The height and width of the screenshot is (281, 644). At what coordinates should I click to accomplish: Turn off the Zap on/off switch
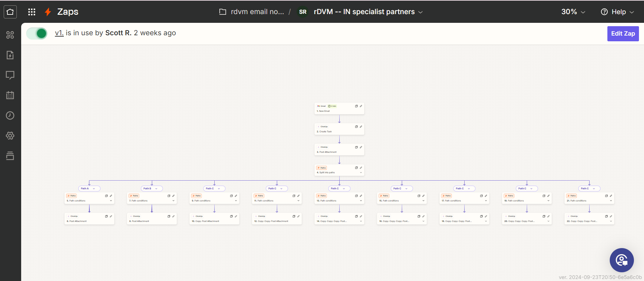(37, 33)
